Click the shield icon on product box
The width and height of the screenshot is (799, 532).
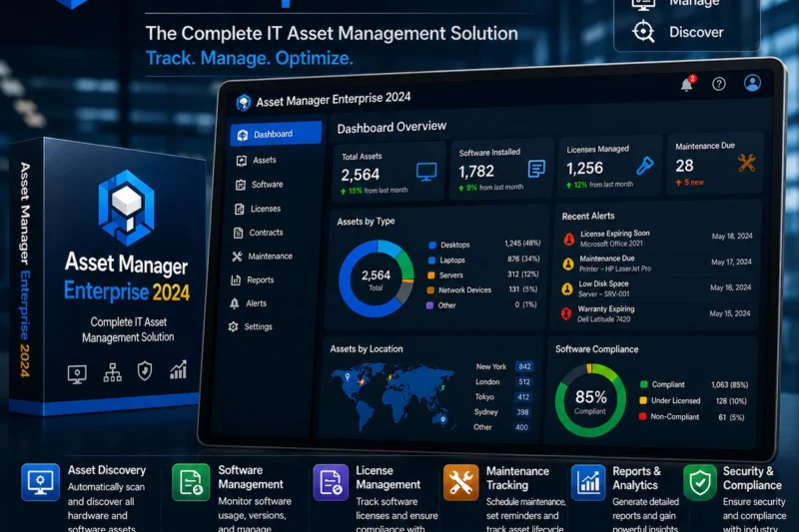tap(145, 371)
